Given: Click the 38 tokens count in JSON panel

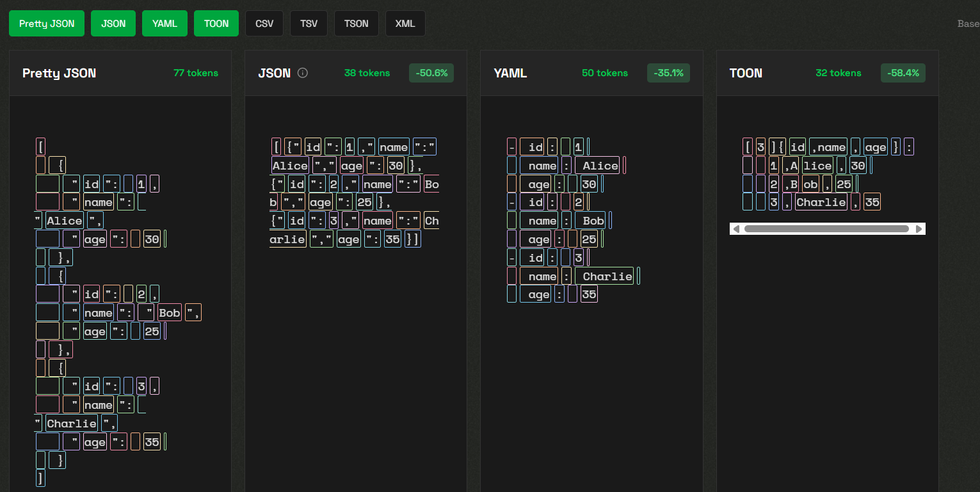Looking at the screenshot, I should click(x=367, y=73).
